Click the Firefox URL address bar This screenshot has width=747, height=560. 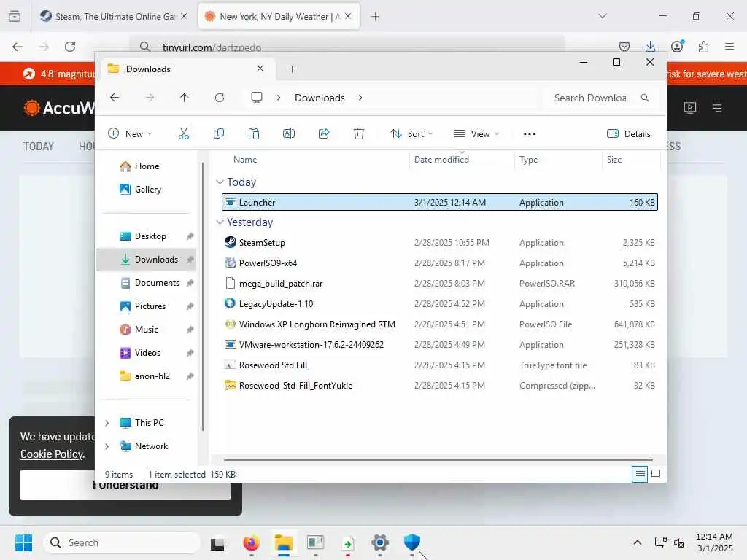pos(348,46)
